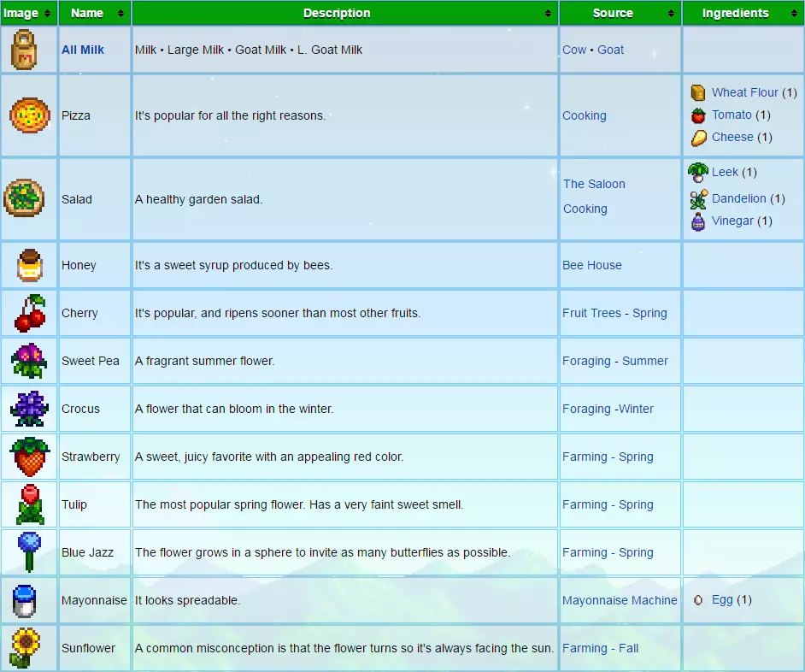This screenshot has height=672, width=805.
Task: Click the Strawberry icon
Action: tap(30, 457)
